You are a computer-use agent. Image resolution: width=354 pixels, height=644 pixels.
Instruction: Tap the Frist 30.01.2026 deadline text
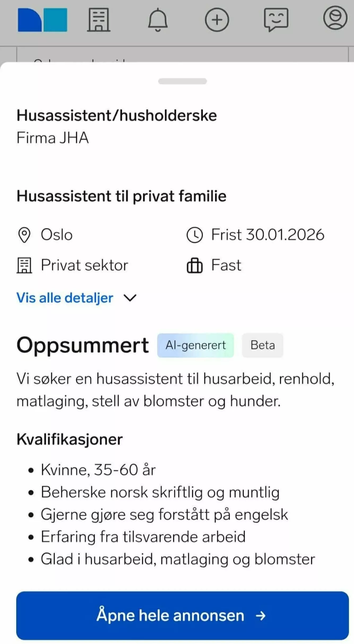[267, 235]
